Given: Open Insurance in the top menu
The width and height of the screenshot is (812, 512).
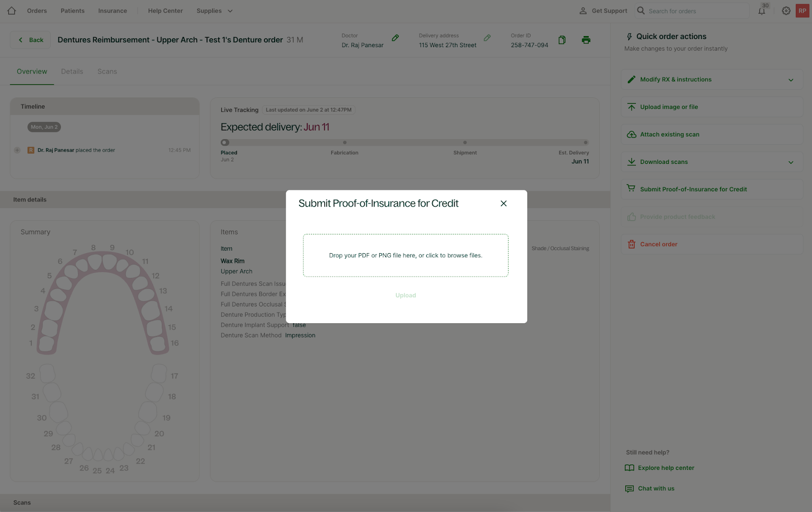Looking at the screenshot, I should tap(113, 11).
